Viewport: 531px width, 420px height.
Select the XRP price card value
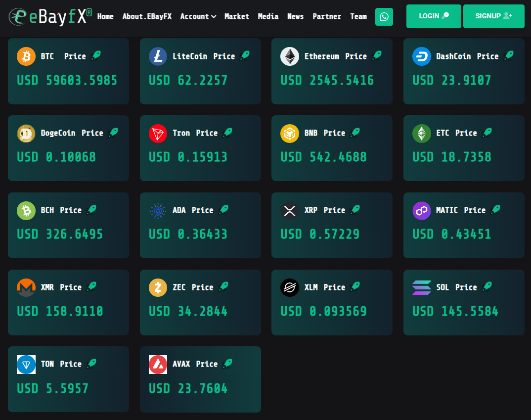(320, 234)
